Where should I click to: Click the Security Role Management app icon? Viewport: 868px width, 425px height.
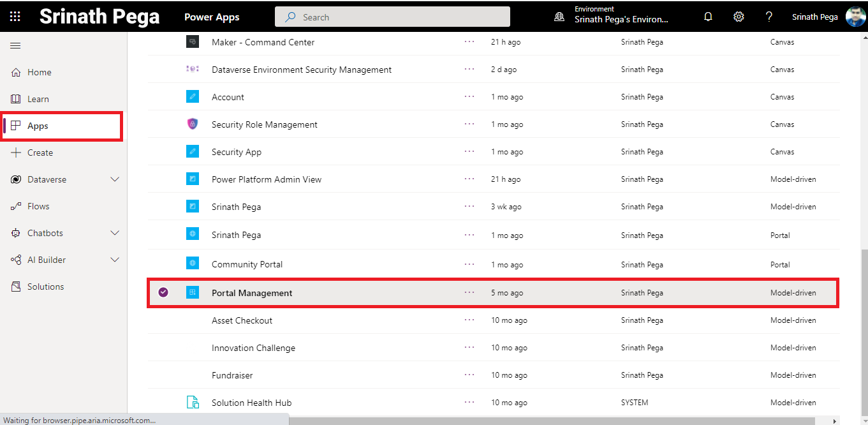point(193,124)
